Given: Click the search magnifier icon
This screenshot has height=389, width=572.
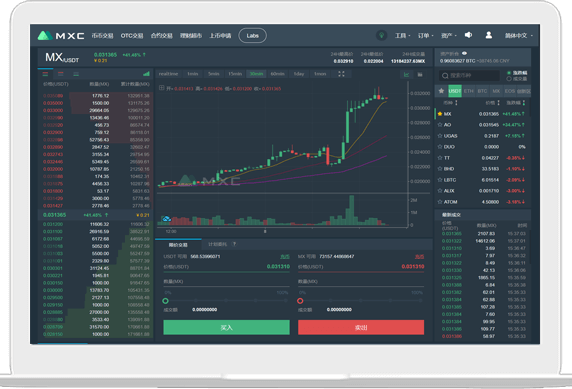Looking at the screenshot, I should pyautogui.click(x=445, y=76).
